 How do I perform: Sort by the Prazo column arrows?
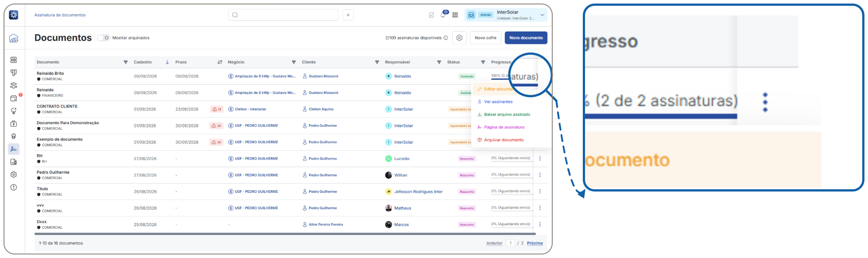pyautogui.click(x=220, y=62)
